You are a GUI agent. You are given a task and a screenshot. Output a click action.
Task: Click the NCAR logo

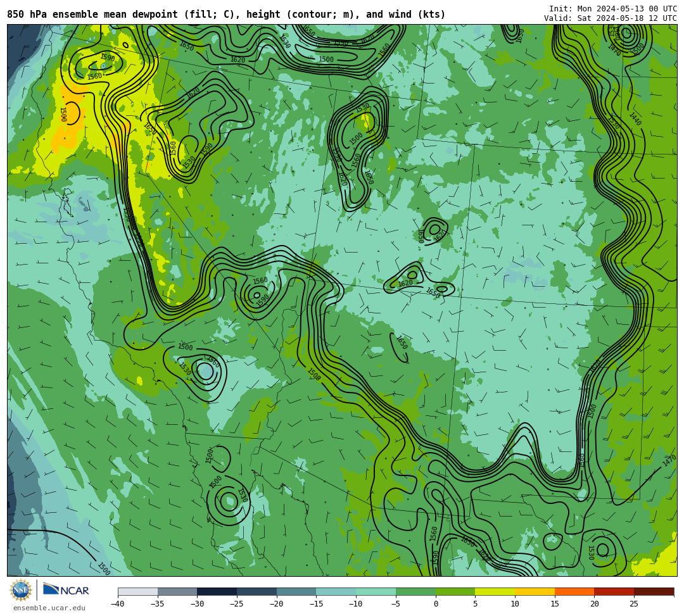point(66,590)
